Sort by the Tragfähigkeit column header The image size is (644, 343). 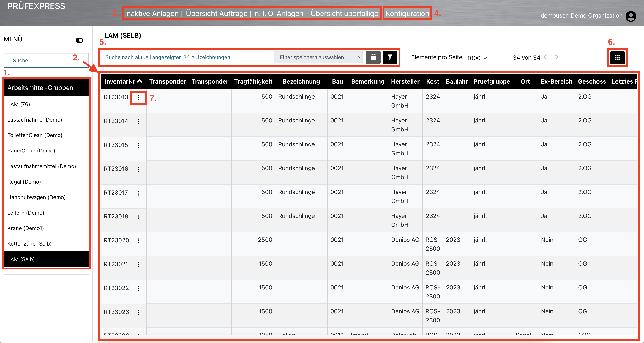[x=253, y=81]
